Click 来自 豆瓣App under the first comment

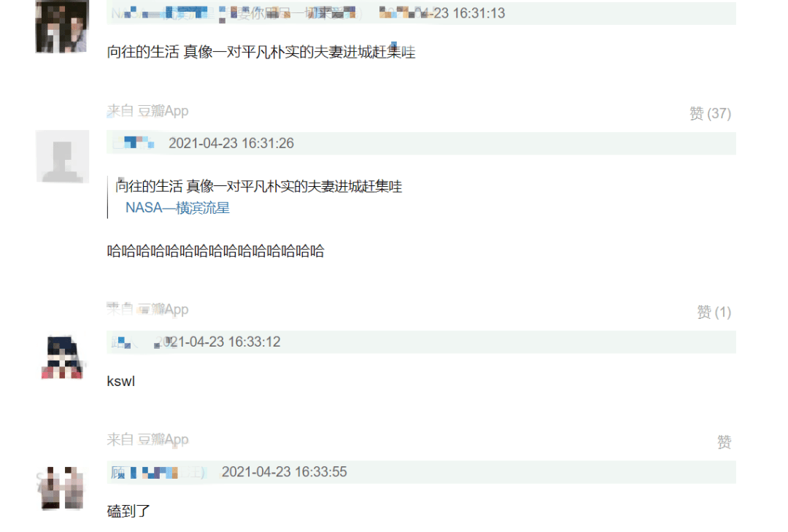pos(147,111)
